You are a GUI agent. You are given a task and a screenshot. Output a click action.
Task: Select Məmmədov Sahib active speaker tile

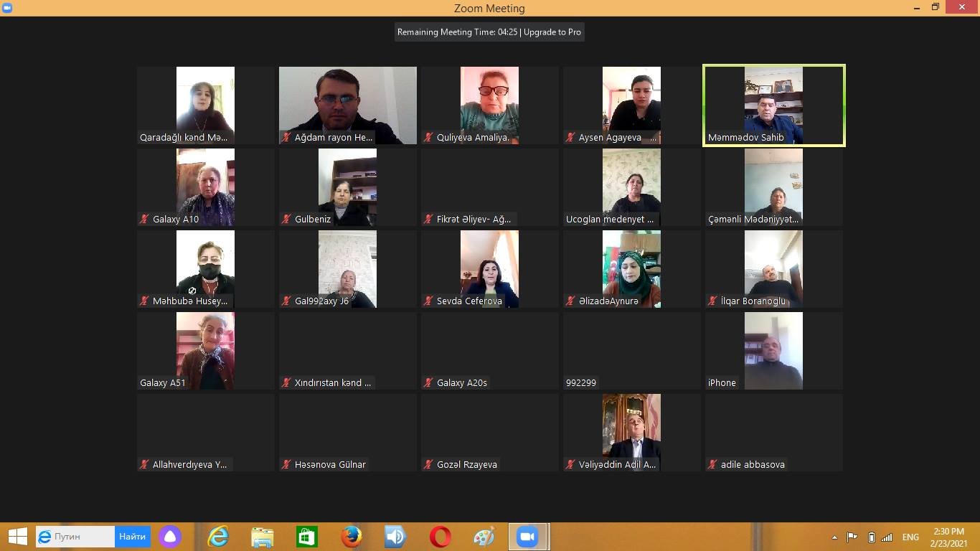774,105
